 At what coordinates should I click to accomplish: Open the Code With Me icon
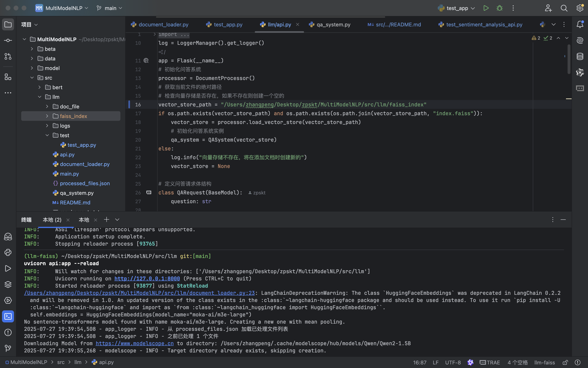[x=548, y=8]
